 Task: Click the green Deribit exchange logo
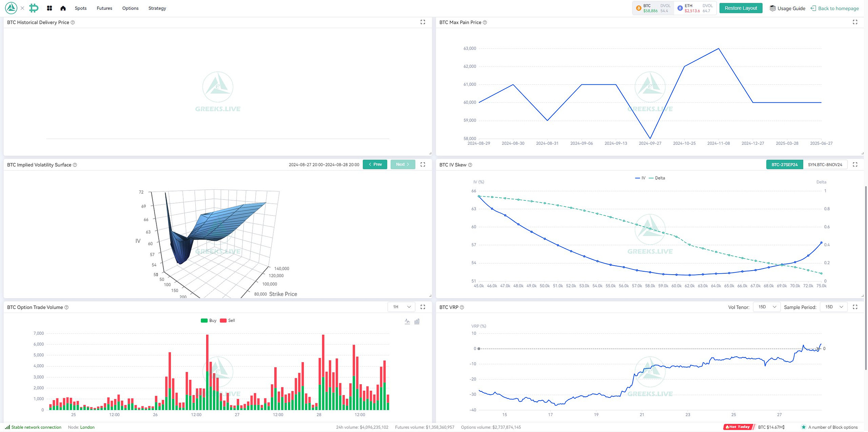(x=34, y=8)
